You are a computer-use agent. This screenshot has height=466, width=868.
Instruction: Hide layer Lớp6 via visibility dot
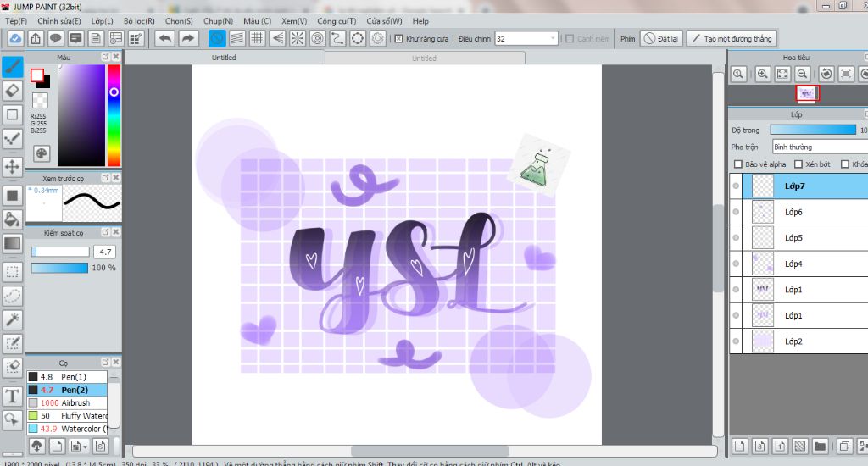(x=736, y=212)
